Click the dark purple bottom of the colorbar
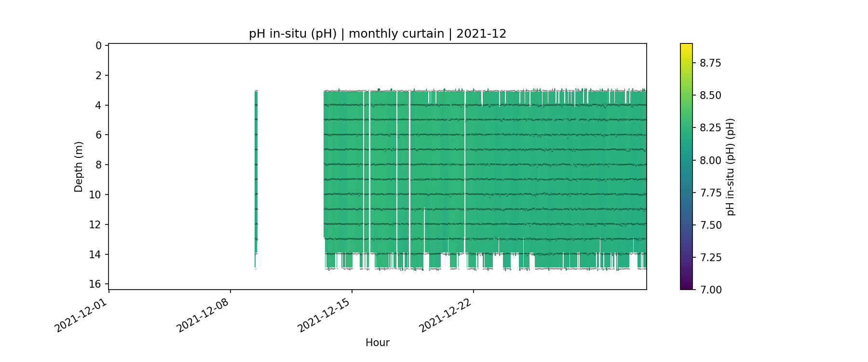 coord(686,286)
